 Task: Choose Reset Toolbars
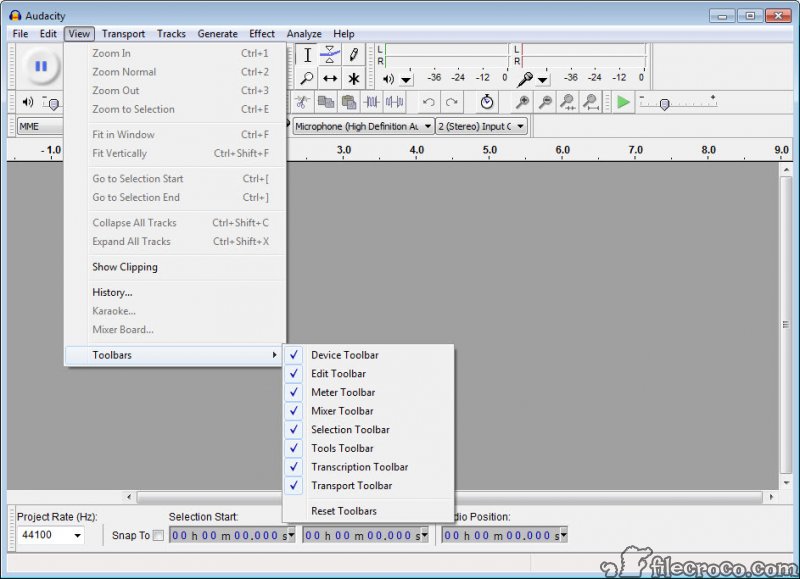pyautogui.click(x=367, y=511)
